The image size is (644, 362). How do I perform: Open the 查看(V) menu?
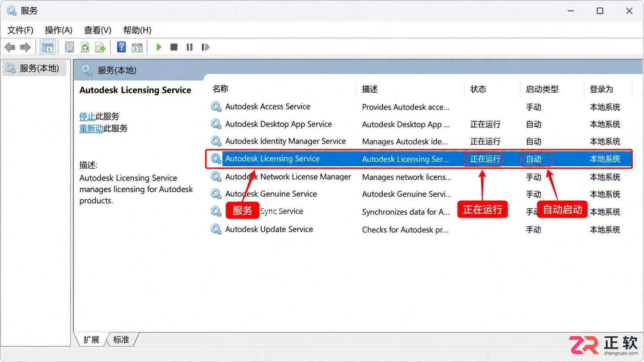click(97, 30)
